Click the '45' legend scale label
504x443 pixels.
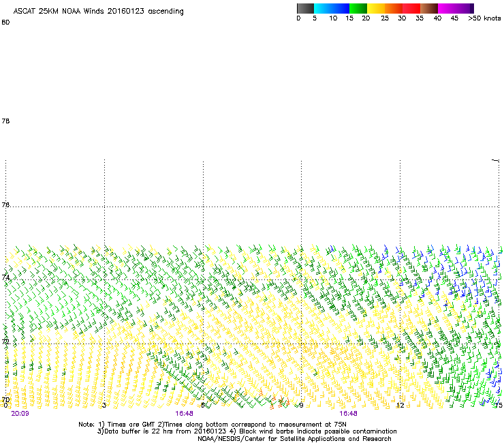click(454, 18)
